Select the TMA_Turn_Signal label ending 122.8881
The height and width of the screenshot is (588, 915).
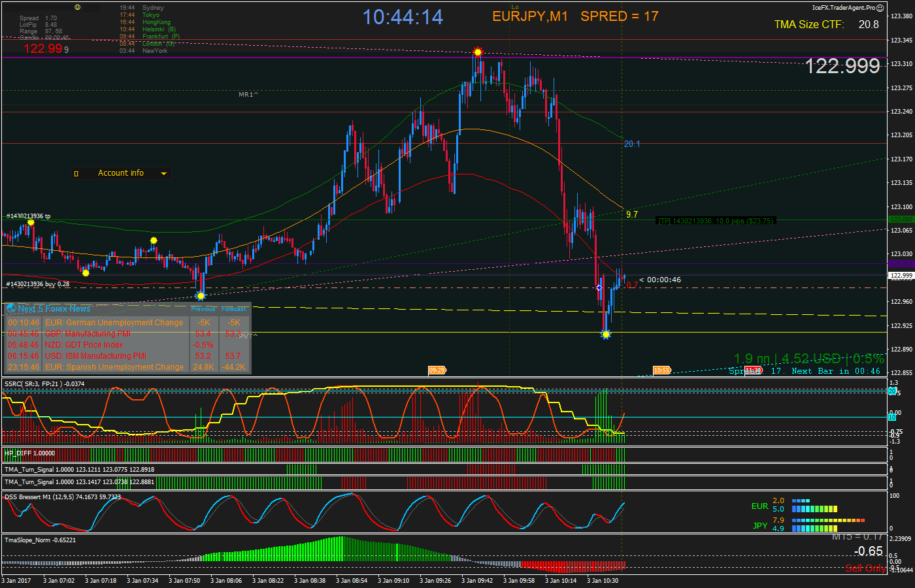click(79, 482)
